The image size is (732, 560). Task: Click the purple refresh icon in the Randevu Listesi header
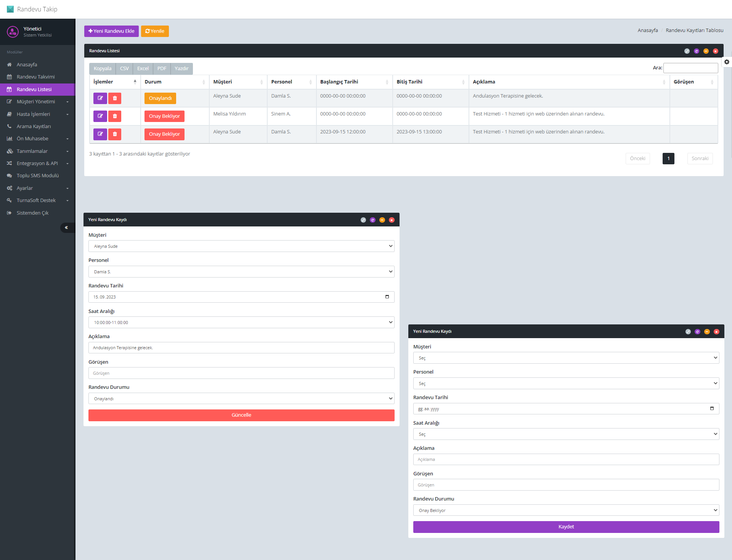click(x=697, y=51)
